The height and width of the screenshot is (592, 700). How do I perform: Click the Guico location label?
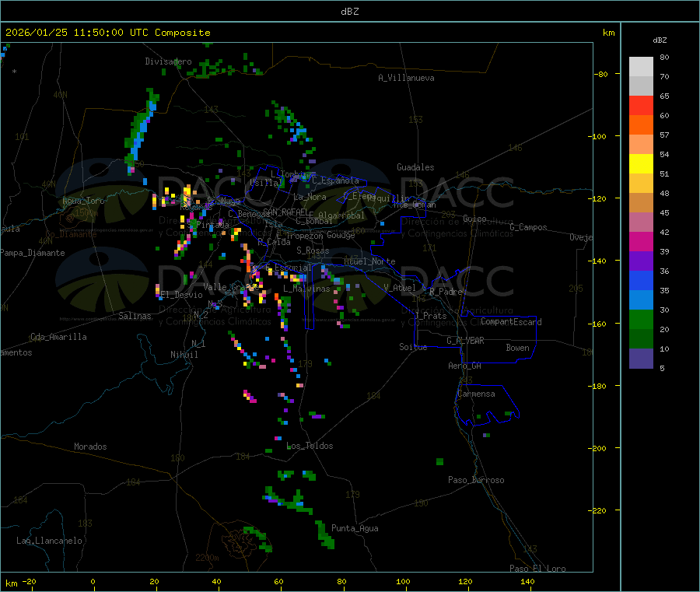pos(474,219)
